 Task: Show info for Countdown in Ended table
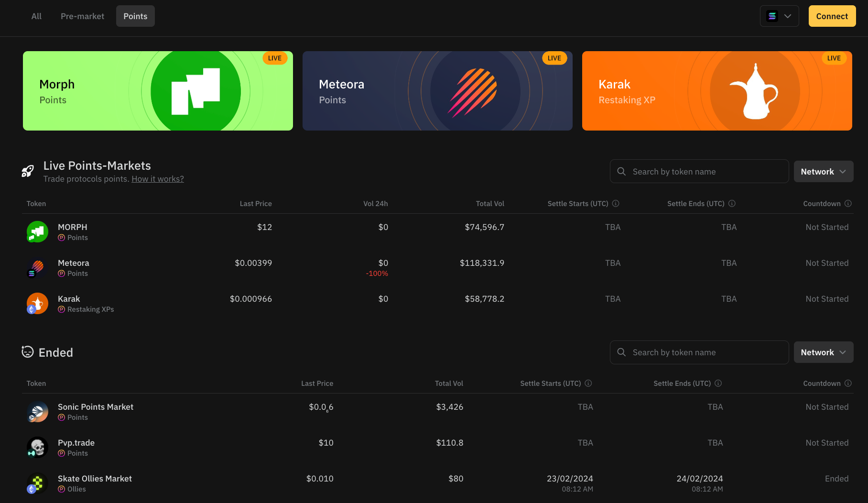[848, 383]
